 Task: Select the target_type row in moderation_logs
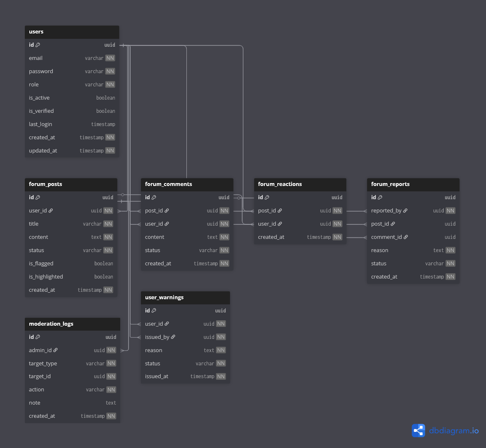coord(72,364)
